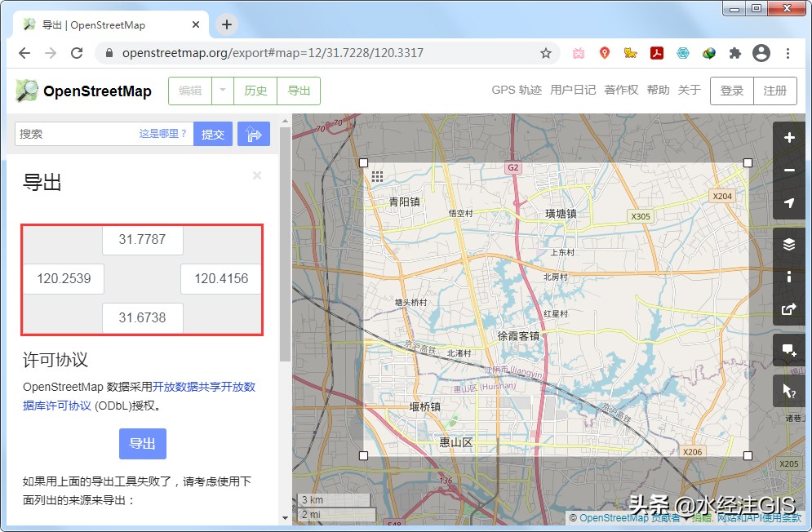Close the 导出 | OpenStreetMap tab
Image resolution: width=812 pixels, height=532 pixels.
196,24
